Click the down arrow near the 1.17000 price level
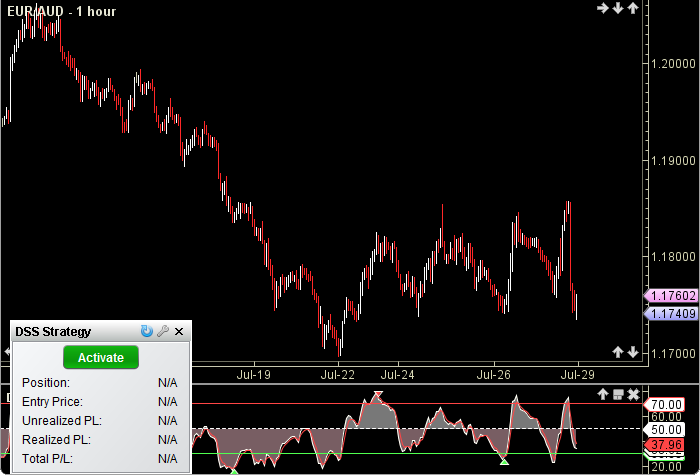This screenshot has height=475, width=700. [633, 352]
